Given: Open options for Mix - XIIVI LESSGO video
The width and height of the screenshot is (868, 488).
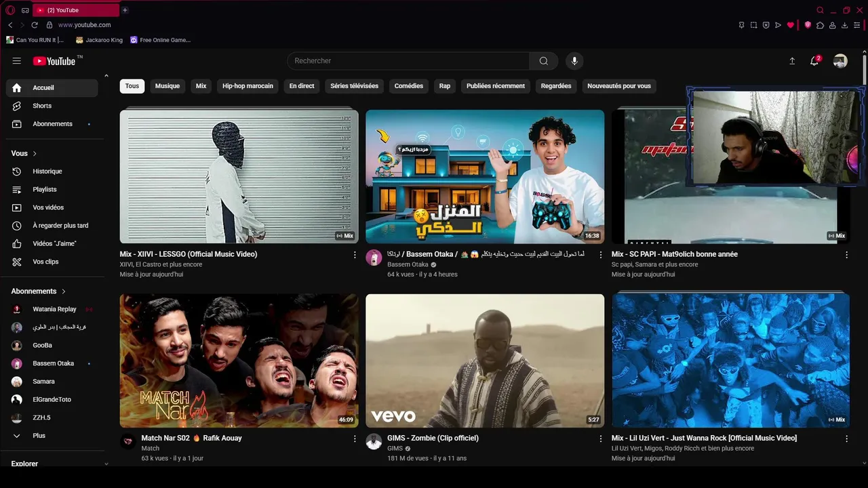Looking at the screenshot, I should click(x=355, y=255).
